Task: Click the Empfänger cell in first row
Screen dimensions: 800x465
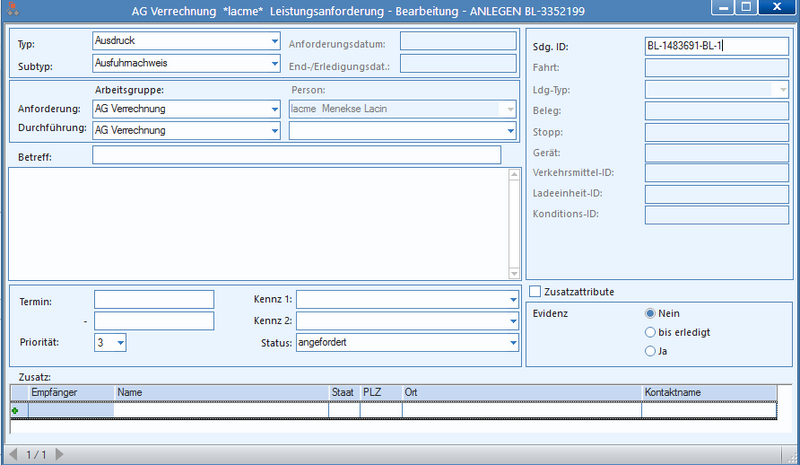Action: (x=71, y=410)
